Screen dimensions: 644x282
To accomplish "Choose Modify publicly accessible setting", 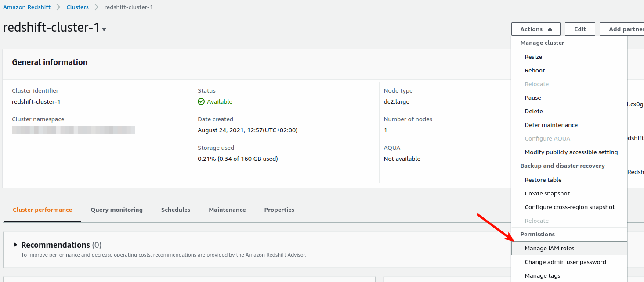I will point(571,152).
